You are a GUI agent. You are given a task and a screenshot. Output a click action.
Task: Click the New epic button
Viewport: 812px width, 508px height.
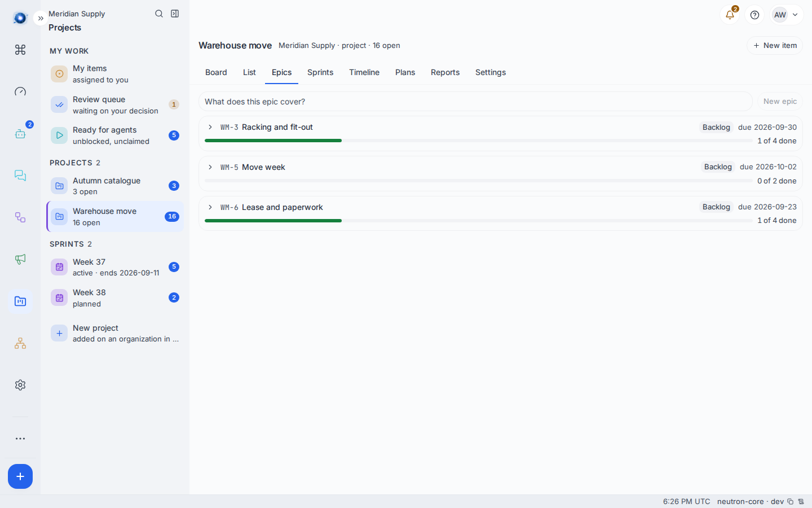coord(780,102)
